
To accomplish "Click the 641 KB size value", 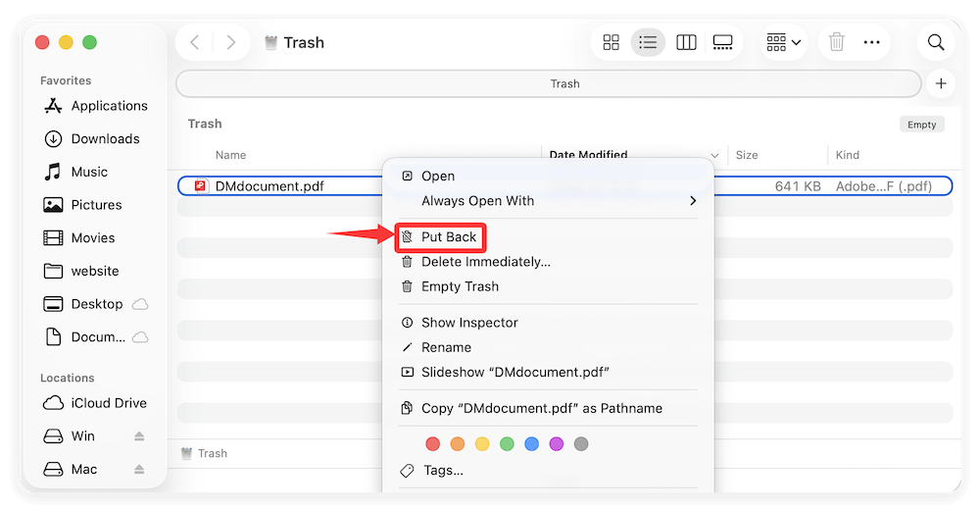I will (798, 186).
